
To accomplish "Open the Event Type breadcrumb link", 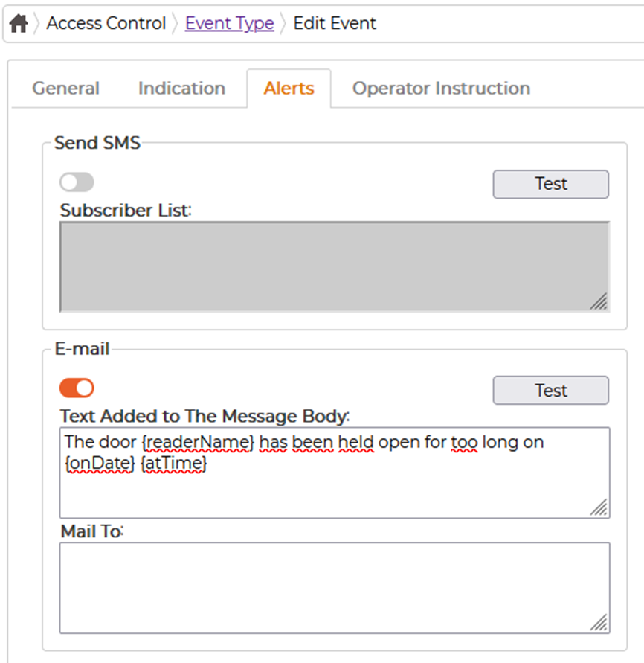I will click(x=230, y=23).
